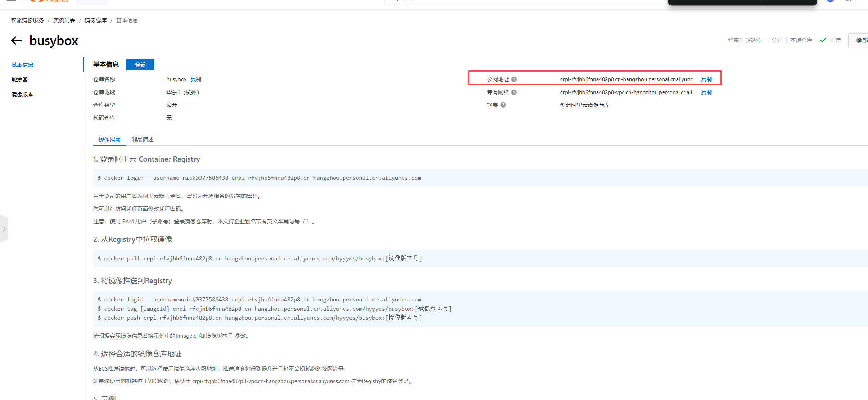868x400 pixels.
Task: Switch to the 制品描述 tab
Action: pyautogui.click(x=143, y=140)
